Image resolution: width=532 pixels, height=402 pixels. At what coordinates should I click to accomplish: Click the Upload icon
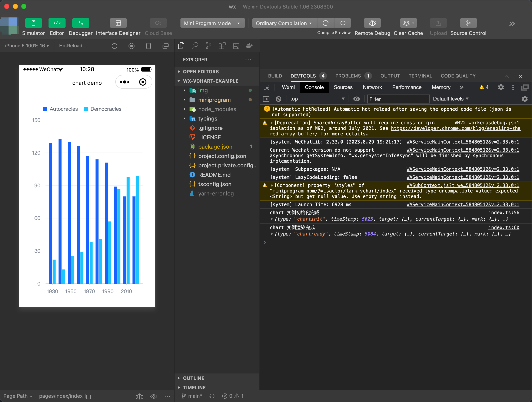[438, 23]
